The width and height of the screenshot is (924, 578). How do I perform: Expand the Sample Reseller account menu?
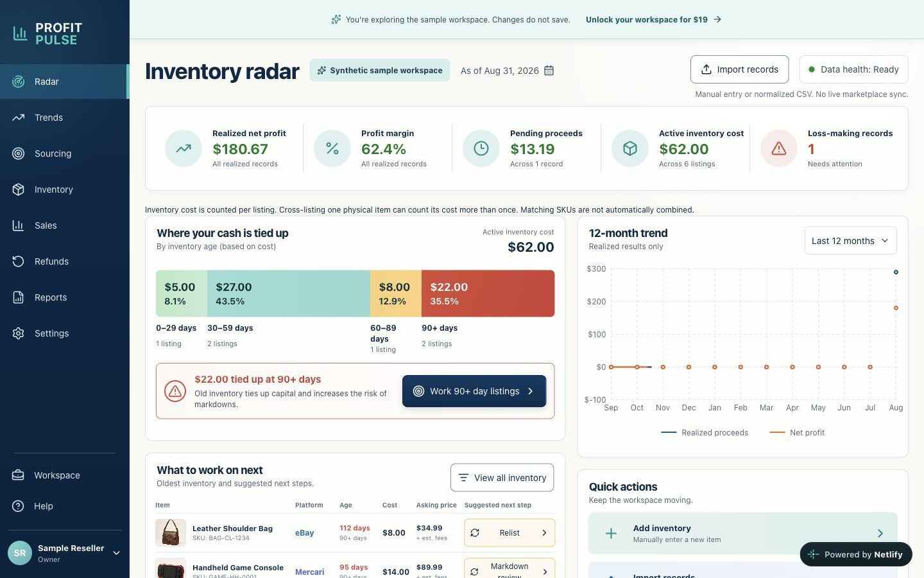[117, 553]
